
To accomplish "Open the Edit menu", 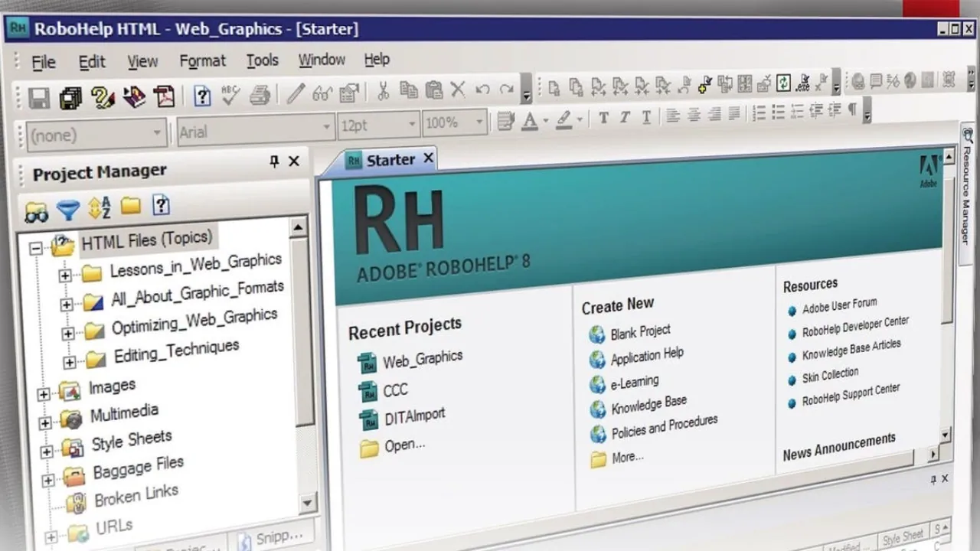I will point(92,62).
